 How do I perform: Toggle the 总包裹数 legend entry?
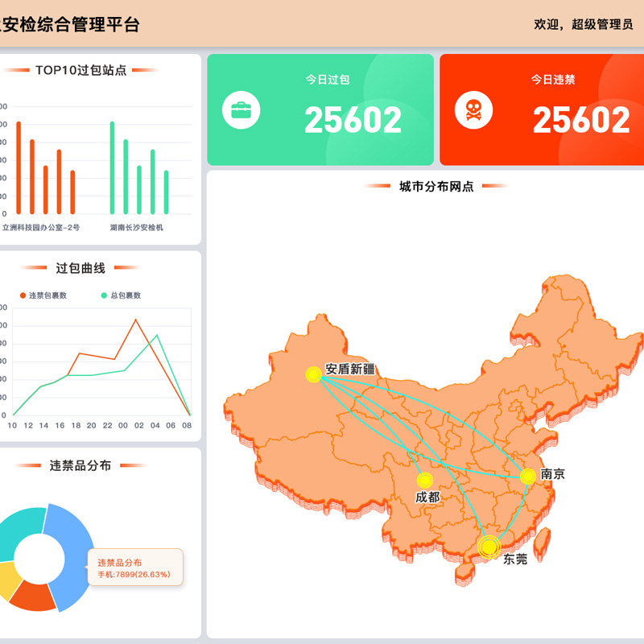tap(125, 295)
